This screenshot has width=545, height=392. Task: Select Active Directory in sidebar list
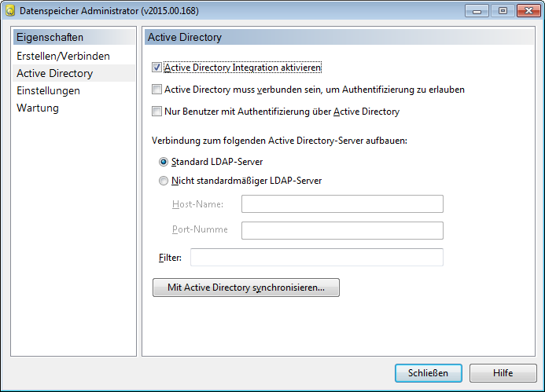(74, 73)
